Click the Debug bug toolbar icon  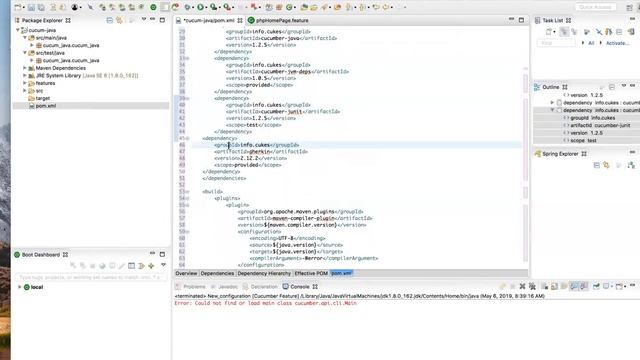pyautogui.click(x=188, y=7)
